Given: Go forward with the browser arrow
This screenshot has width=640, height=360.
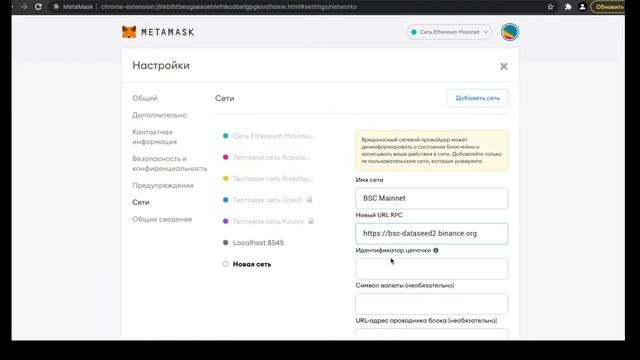Looking at the screenshot, I should pos(24,7).
